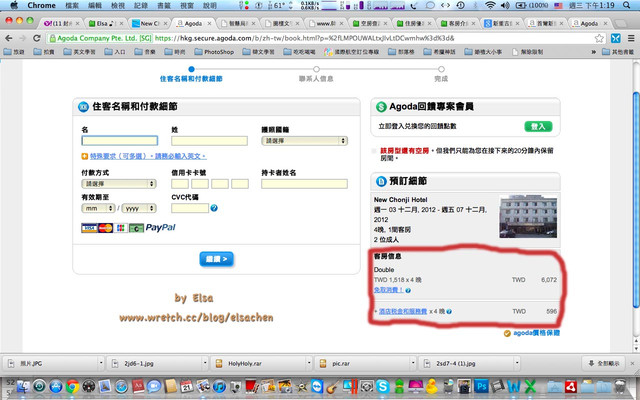Click the blue 繼續 continue button

(216, 259)
